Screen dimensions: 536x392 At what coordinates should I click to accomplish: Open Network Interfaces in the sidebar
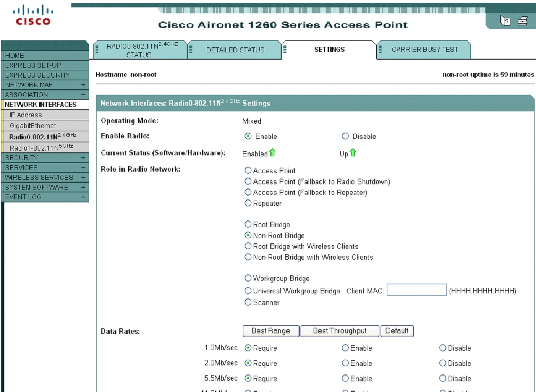[45, 104]
